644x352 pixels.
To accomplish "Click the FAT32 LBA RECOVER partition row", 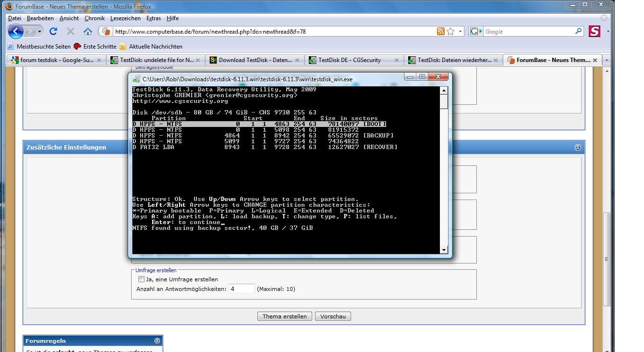I will [x=265, y=147].
